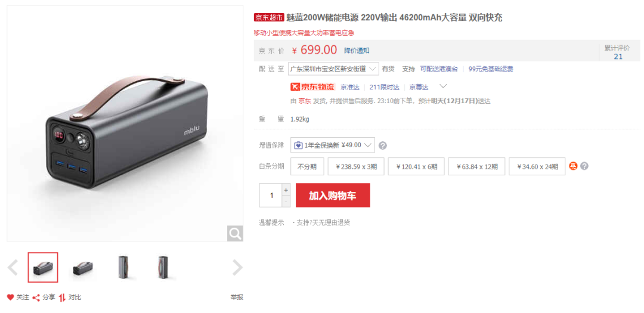This screenshot has height=313, width=644.
Task: Click the 举报 report link
Action: click(x=237, y=297)
